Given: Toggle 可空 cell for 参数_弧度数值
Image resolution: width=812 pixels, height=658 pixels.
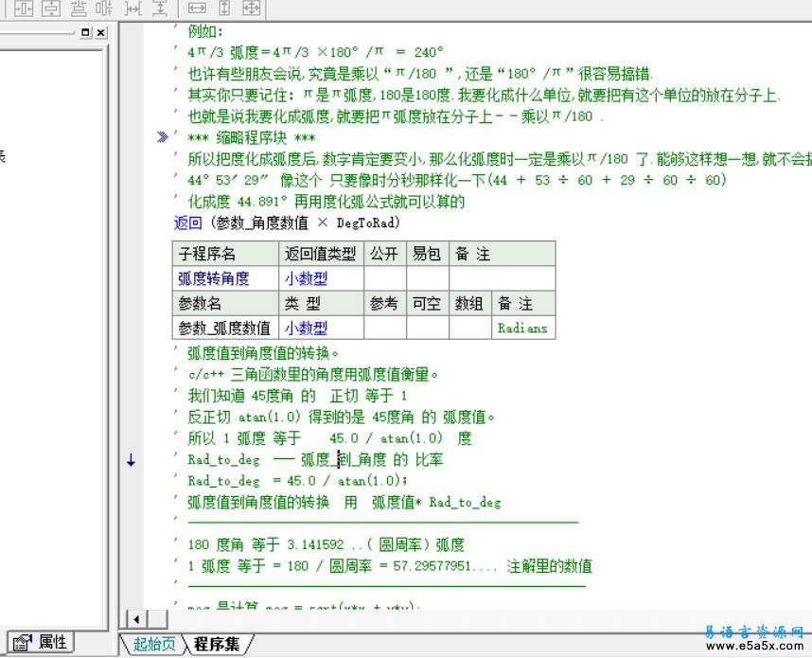Looking at the screenshot, I should (427, 328).
